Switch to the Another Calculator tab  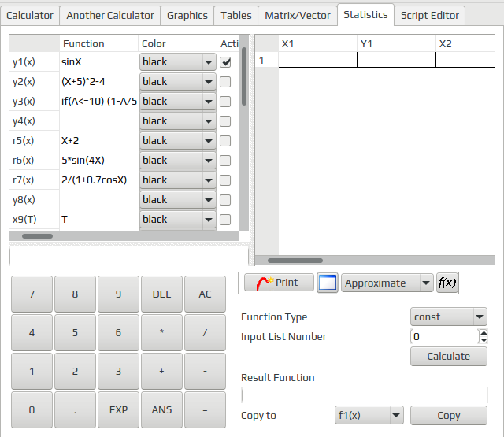point(110,16)
